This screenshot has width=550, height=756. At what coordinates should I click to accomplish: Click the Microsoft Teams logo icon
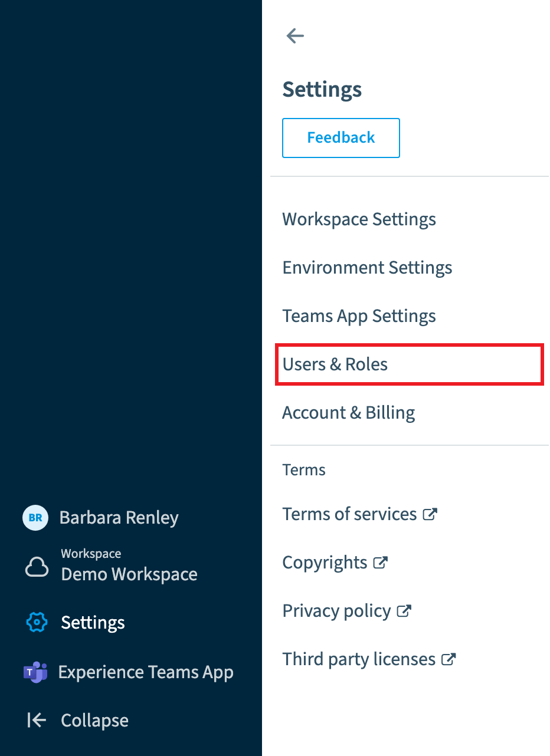[35, 672]
